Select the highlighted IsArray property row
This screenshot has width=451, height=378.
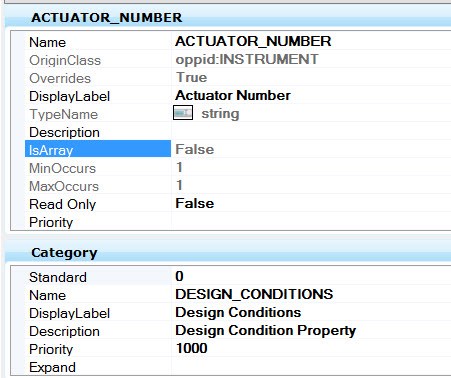tap(98, 149)
